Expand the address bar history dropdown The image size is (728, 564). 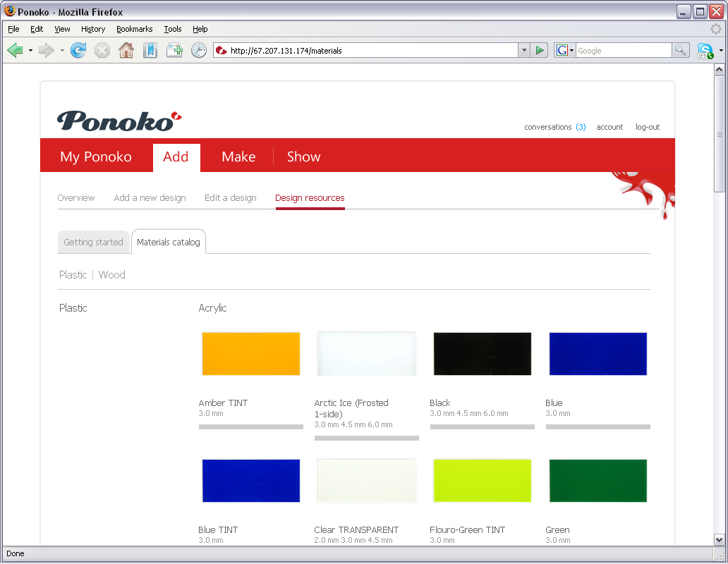(x=524, y=50)
